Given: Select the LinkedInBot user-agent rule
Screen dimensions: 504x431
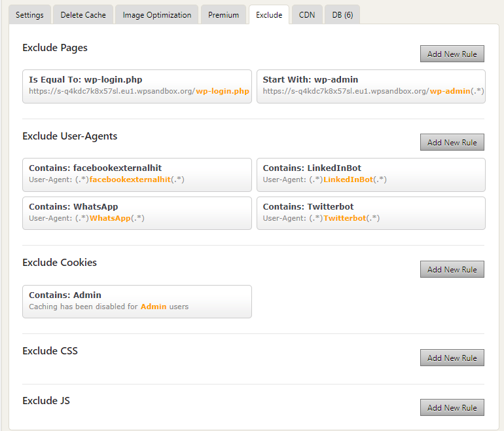Looking at the screenshot, I should [371, 175].
